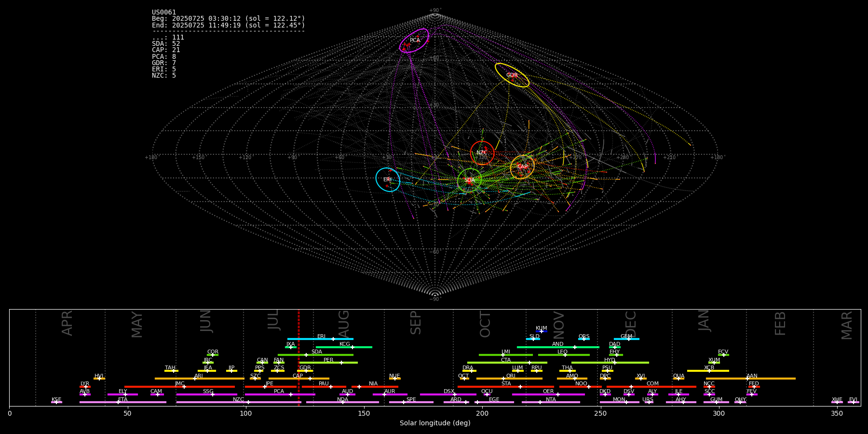
Task: Click the KSE shower label in timeline
Action: click(56, 400)
